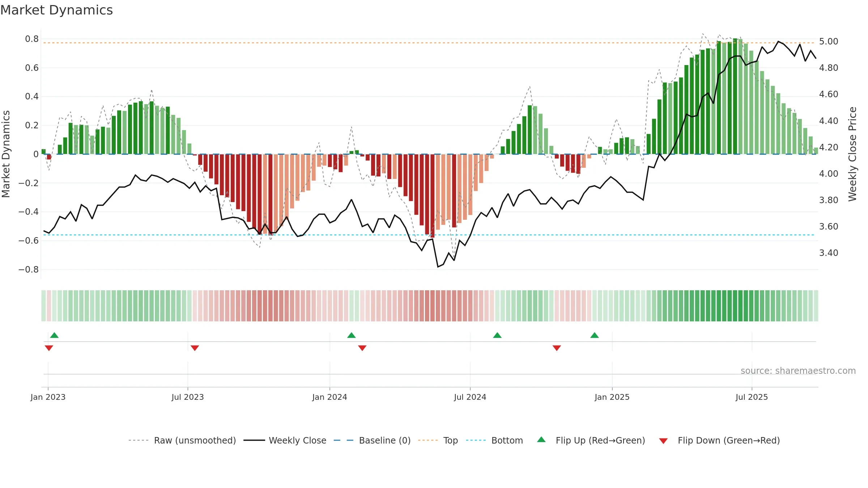Toggle the Weekly Close legend entry
The image size is (868, 488).
(x=285, y=440)
